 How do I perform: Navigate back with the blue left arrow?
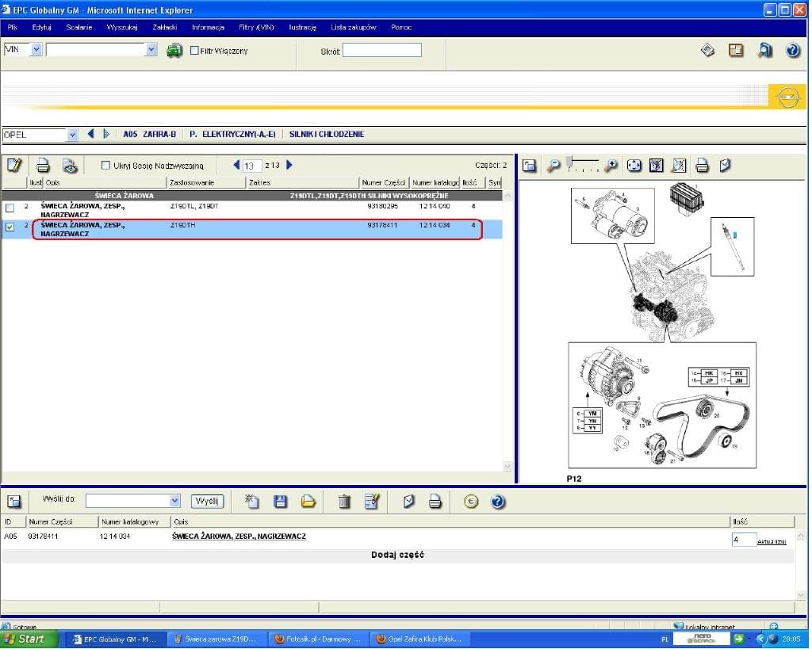[x=91, y=134]
